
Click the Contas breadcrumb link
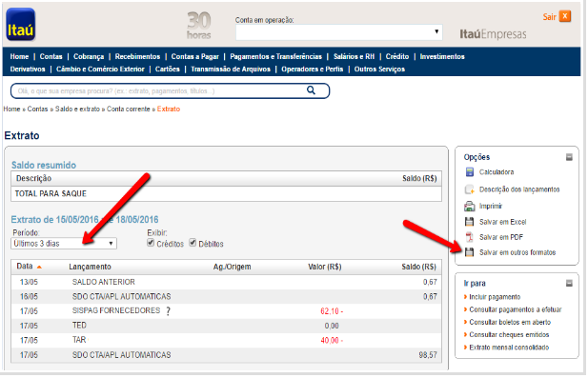37,109
